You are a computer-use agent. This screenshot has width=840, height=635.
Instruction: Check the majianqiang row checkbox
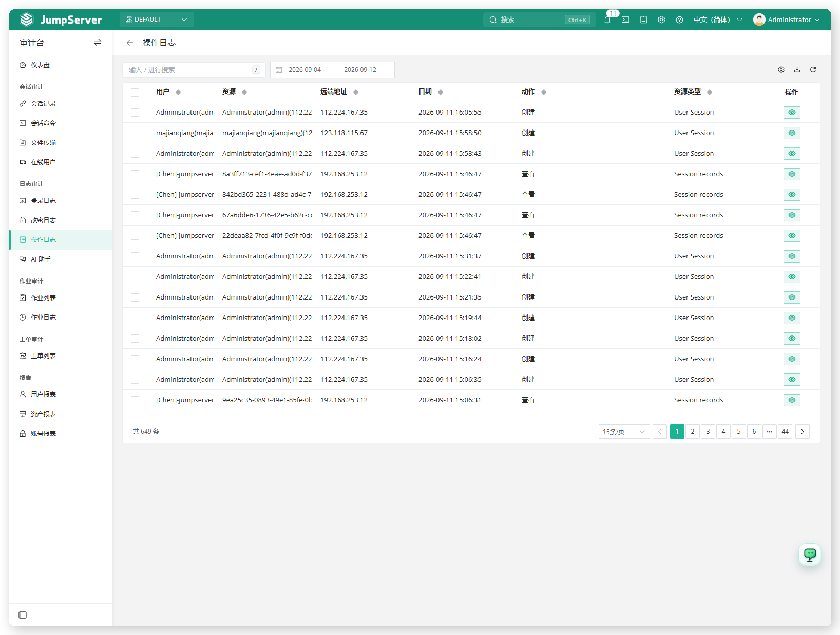click(x=135, y=133)
